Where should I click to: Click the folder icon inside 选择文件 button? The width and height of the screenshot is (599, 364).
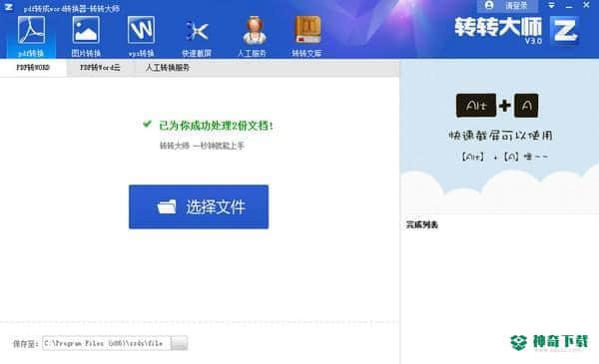(x=167, y=206)
